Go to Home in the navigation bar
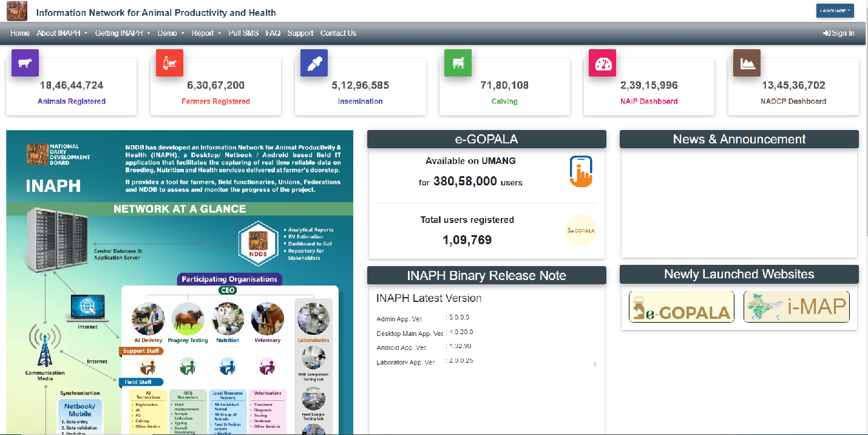The height and width of the screenshot is (435, 868). 20,33
